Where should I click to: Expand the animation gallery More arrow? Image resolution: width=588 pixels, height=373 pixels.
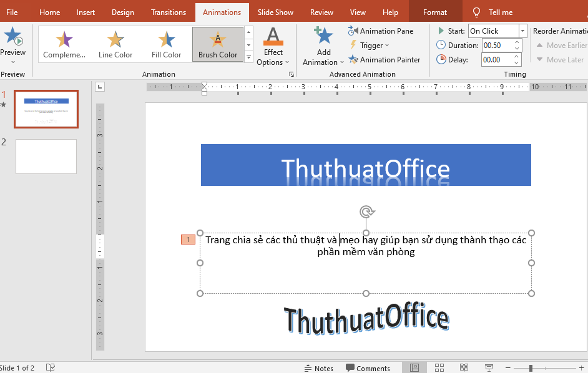(248, 57)
